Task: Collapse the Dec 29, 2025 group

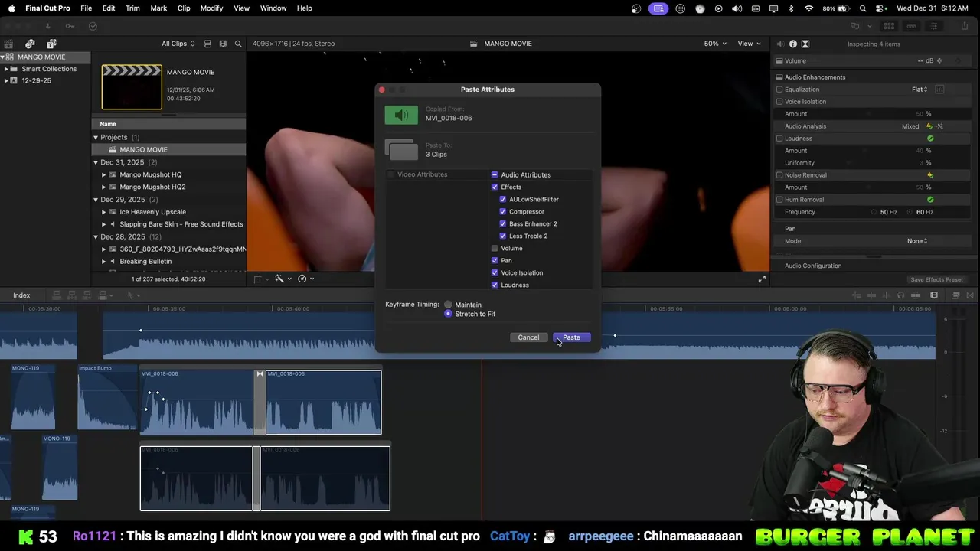Action: (x=96, y=200)
